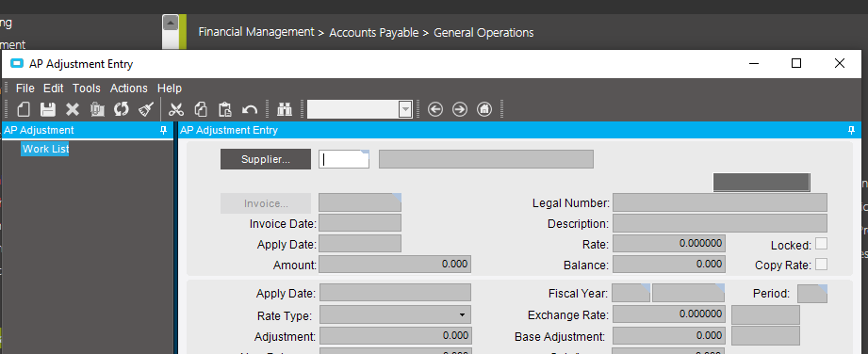
Task: Click General Operations in the breadcrumb
Action: click(x=483, y=33)
